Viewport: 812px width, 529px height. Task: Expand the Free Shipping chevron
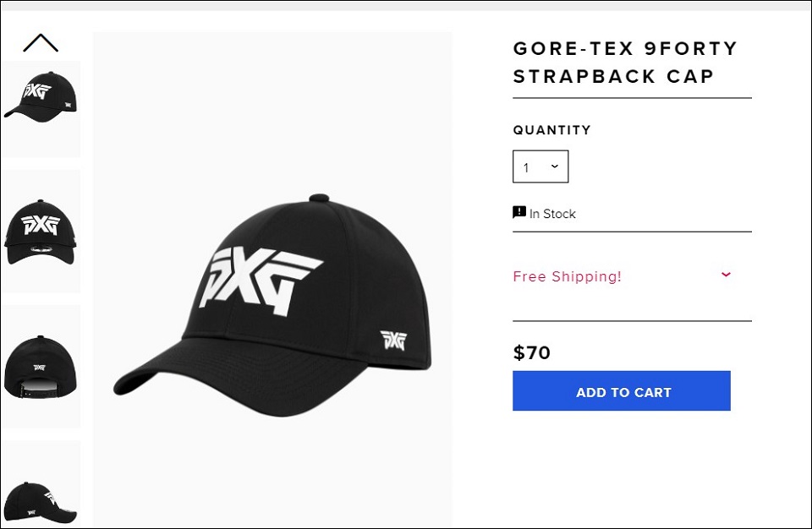click(726, 275)
